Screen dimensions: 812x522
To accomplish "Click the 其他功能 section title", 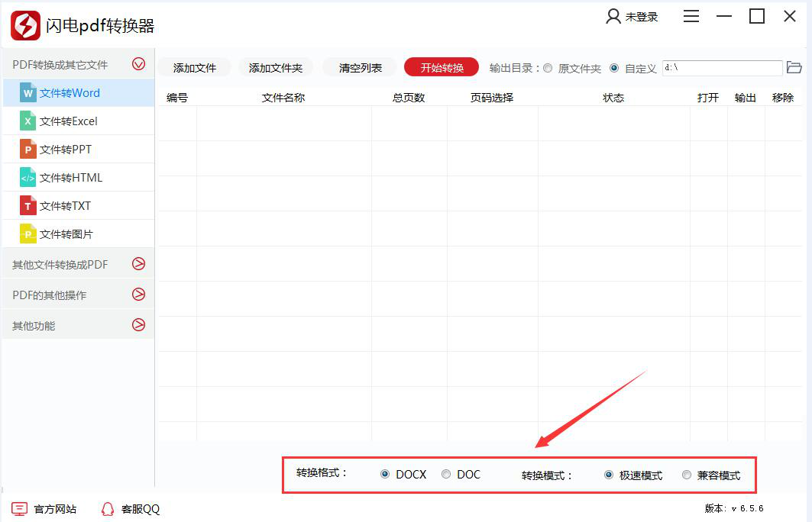I will click(x=34, y=325).
